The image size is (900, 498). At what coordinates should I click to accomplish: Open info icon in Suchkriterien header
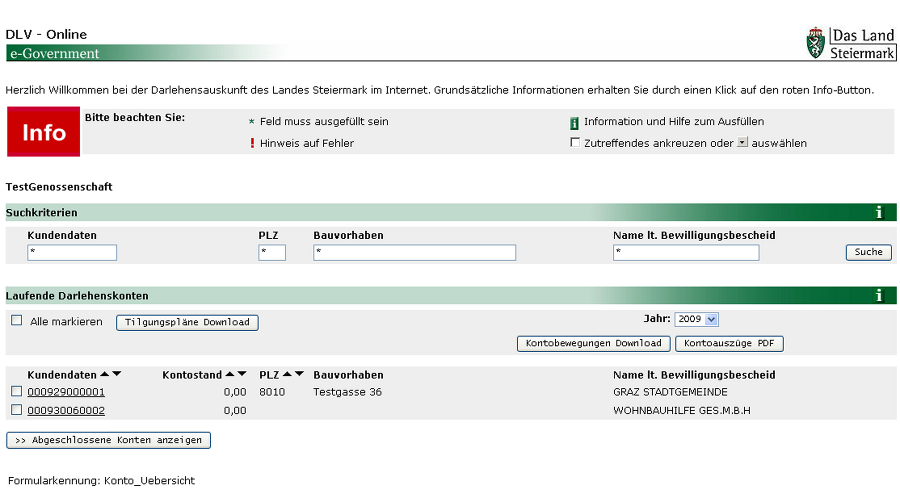[879, 212]
